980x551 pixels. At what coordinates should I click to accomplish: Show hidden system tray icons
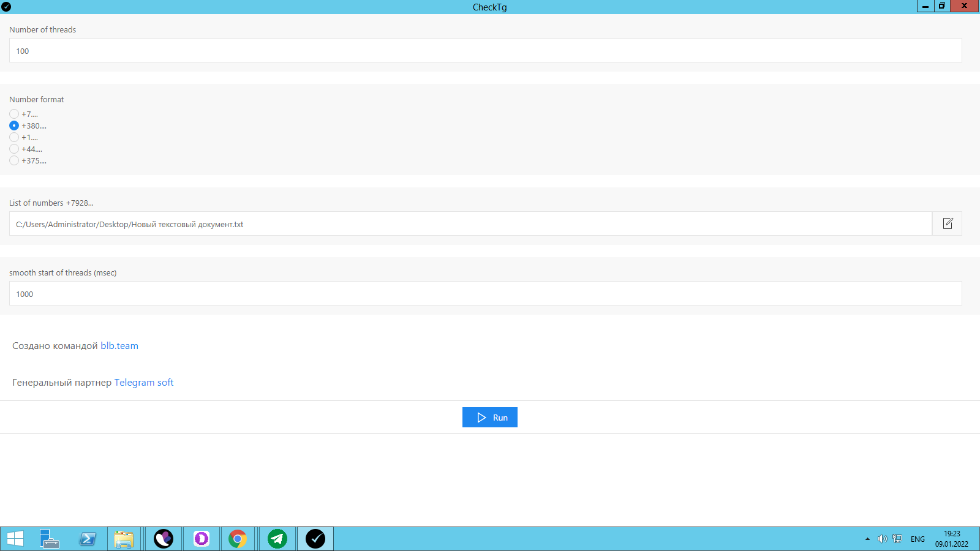pos(867,539)
